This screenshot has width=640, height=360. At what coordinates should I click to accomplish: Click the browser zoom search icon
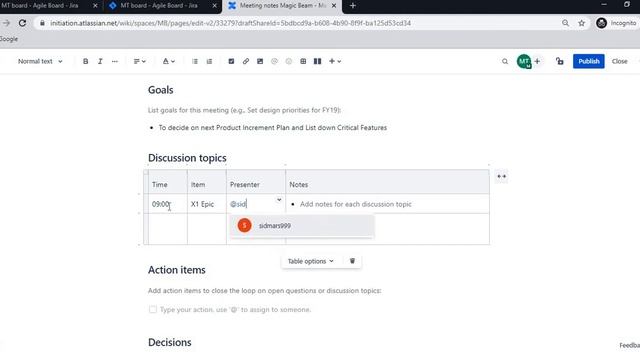click(x=565, y=23)
